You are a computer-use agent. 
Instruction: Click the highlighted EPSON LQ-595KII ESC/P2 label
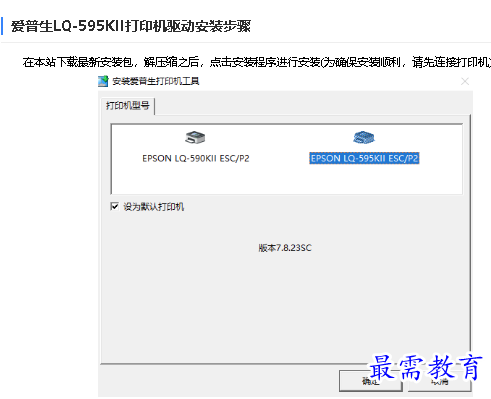(364, 158)
